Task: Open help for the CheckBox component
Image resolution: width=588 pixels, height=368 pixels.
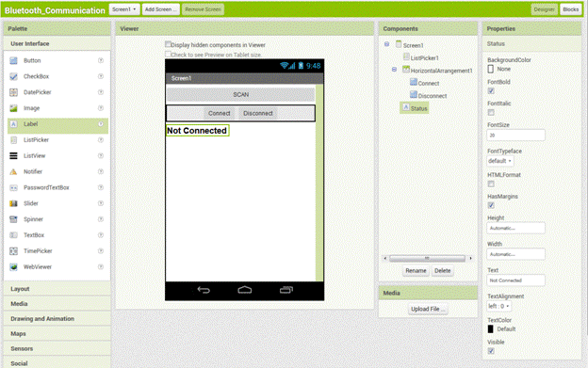Action: [x=101, y=76]
